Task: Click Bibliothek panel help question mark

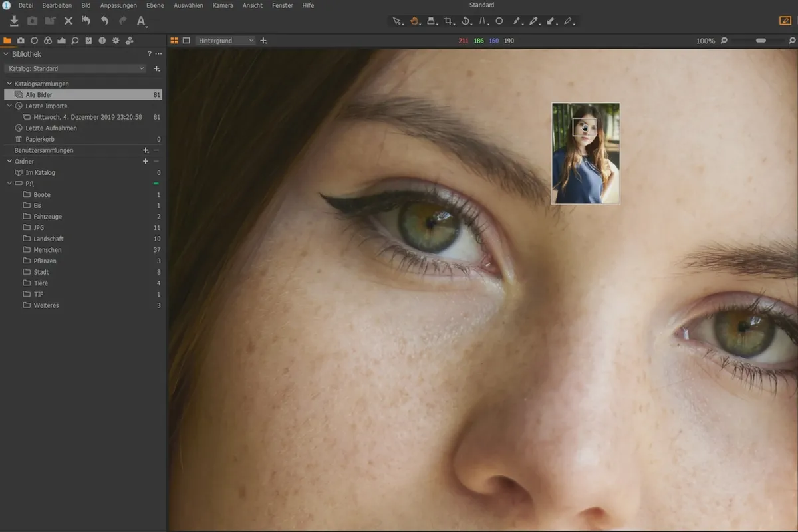Action: [150, 54]
